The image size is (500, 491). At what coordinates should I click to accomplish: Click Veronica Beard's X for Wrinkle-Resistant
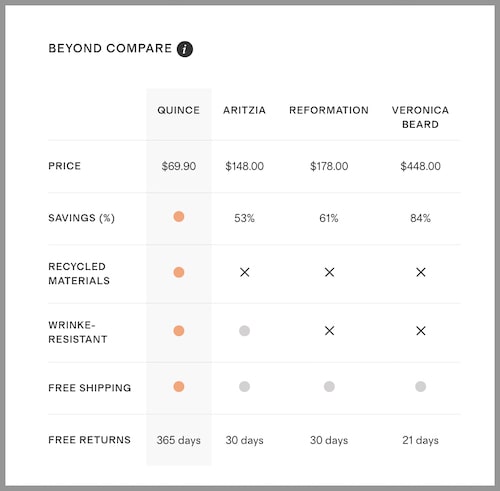pos(421,331)
